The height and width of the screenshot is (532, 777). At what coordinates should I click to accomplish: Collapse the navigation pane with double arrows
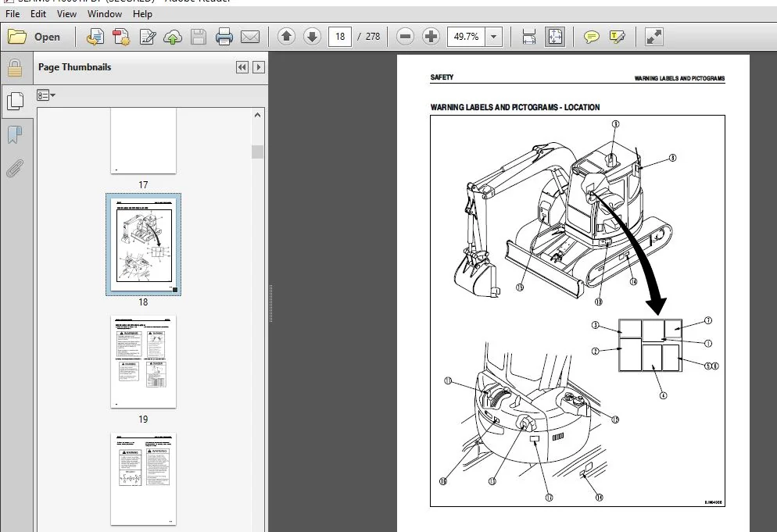pos(242,67)
